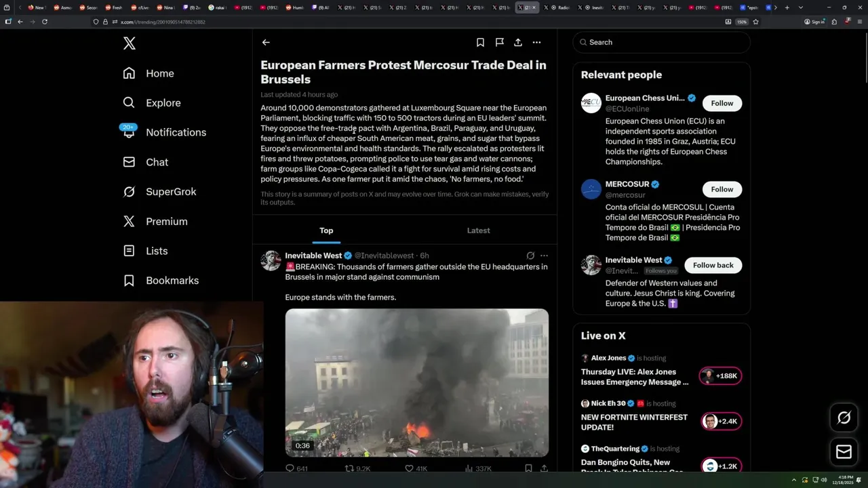The width and height of the screenshot is (868, 488).
Task: Open Alex Jones Thursday LIVE broadcast
Action: 635,377
